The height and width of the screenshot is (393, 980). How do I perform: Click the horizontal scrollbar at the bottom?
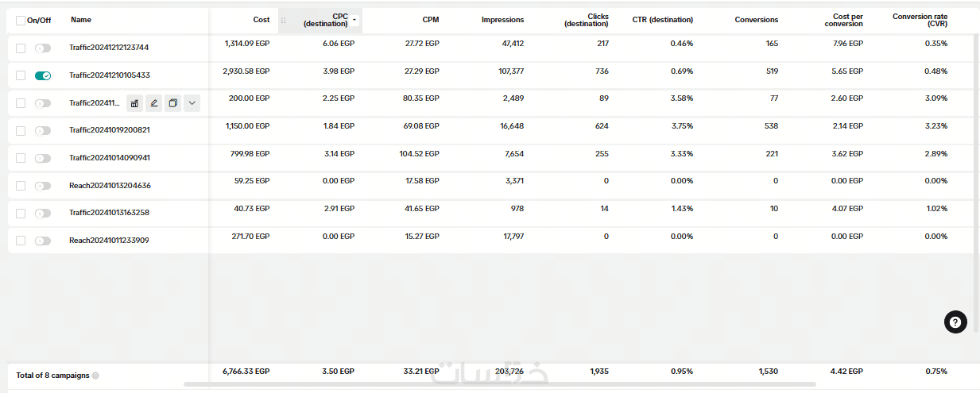[501, 384]
